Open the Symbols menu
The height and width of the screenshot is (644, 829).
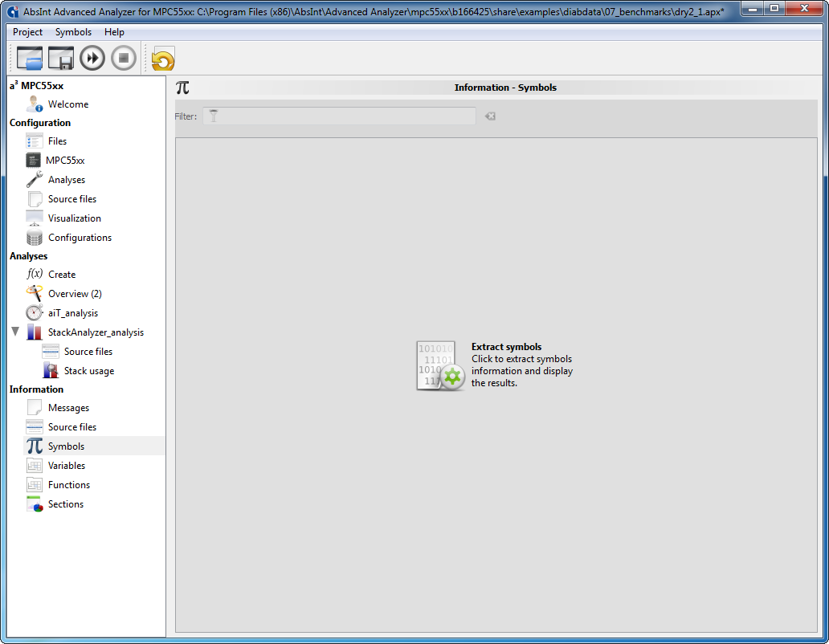73,32
